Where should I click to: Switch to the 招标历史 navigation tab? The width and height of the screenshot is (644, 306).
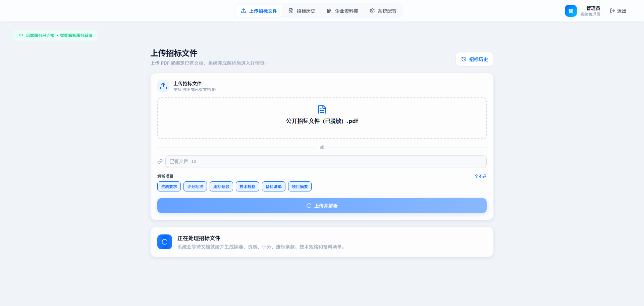click(x=302, y=11)
